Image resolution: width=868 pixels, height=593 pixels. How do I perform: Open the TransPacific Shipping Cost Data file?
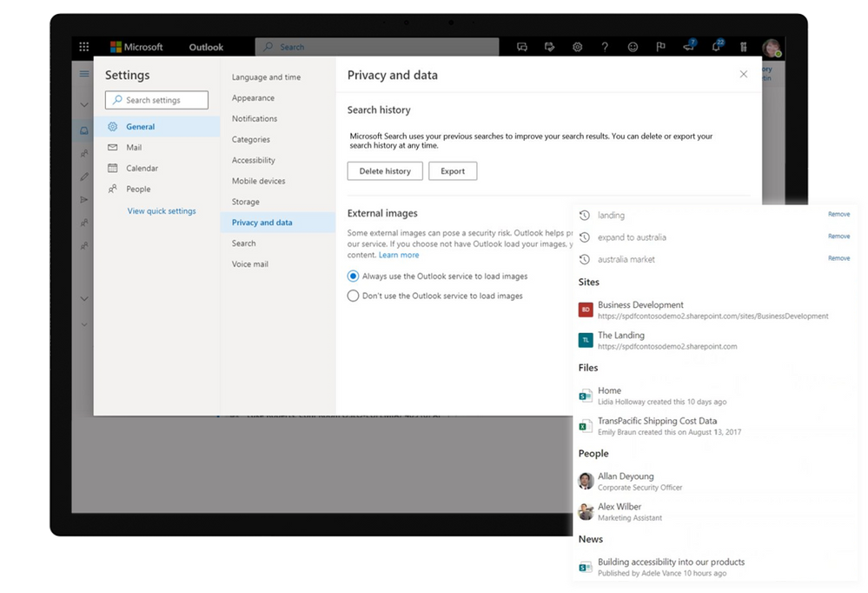pos(659,426)
